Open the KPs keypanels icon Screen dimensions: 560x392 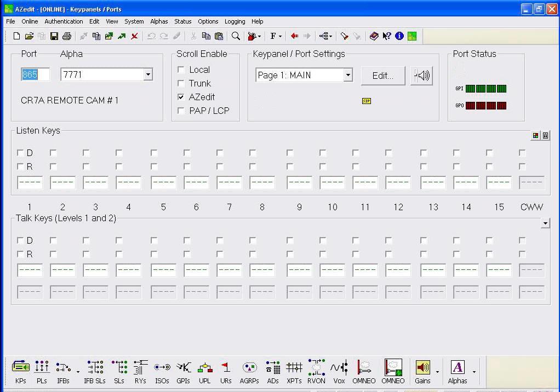pyautogui.click(x=20, y=371)
